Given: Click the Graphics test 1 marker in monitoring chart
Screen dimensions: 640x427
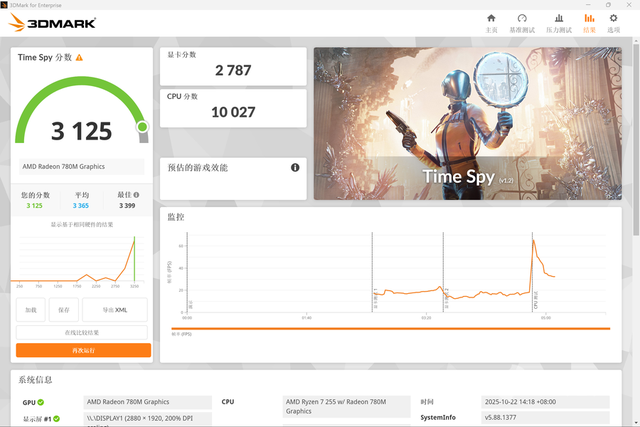Looking at the screenshot, I should (x=372, y=272).
